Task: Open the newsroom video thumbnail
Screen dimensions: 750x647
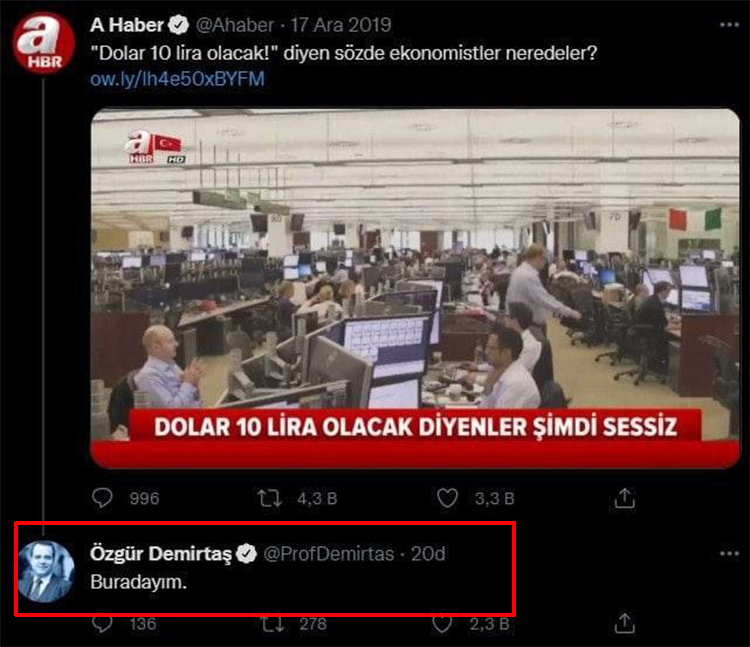Action: [415, 288]
